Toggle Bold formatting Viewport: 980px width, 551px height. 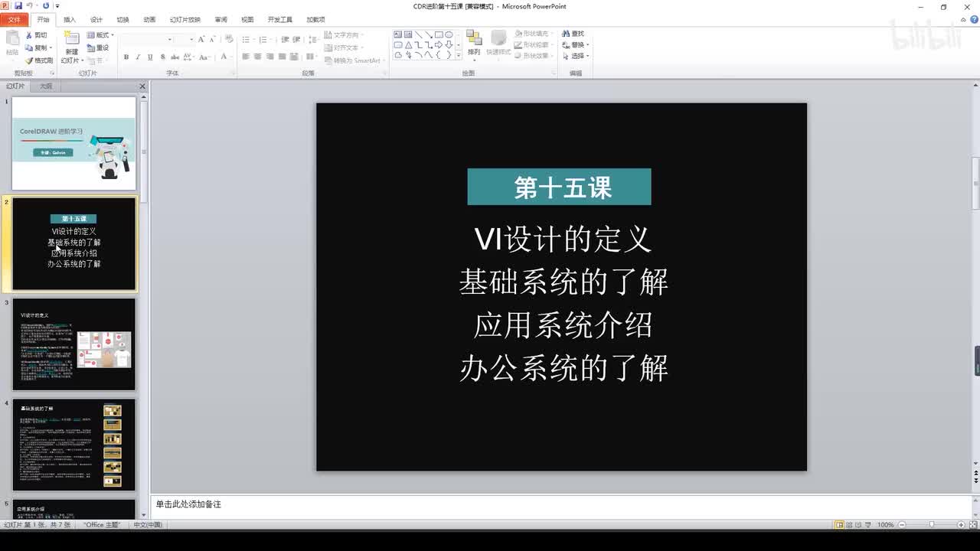[x=126, y=57]
